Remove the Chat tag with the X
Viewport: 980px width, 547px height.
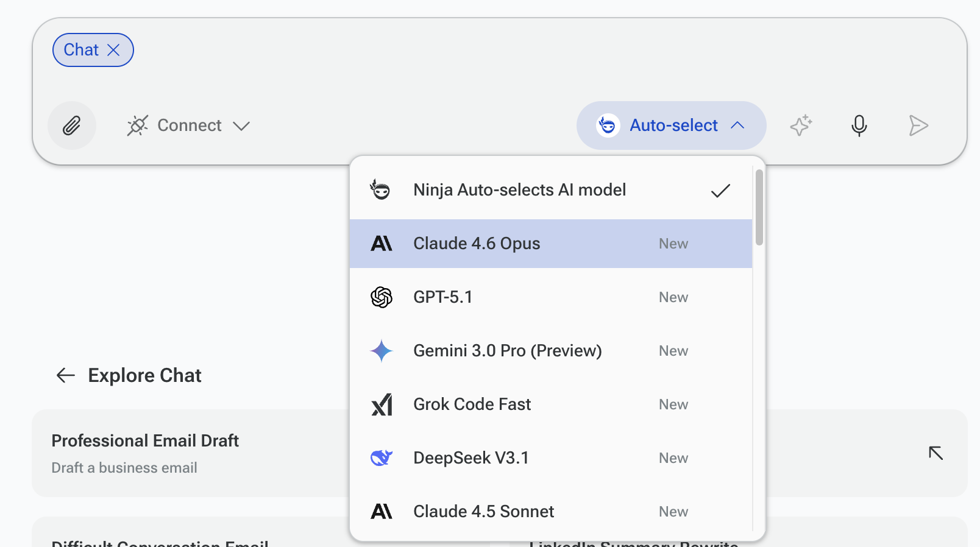pyautogui.click(x=113, y=50)
